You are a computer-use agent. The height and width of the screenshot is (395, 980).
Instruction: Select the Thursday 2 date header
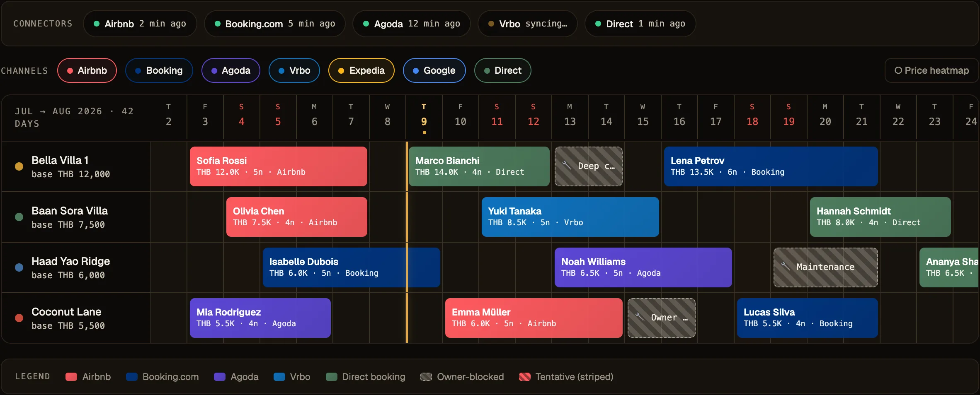pyautogui.click(x=169, y=118)
